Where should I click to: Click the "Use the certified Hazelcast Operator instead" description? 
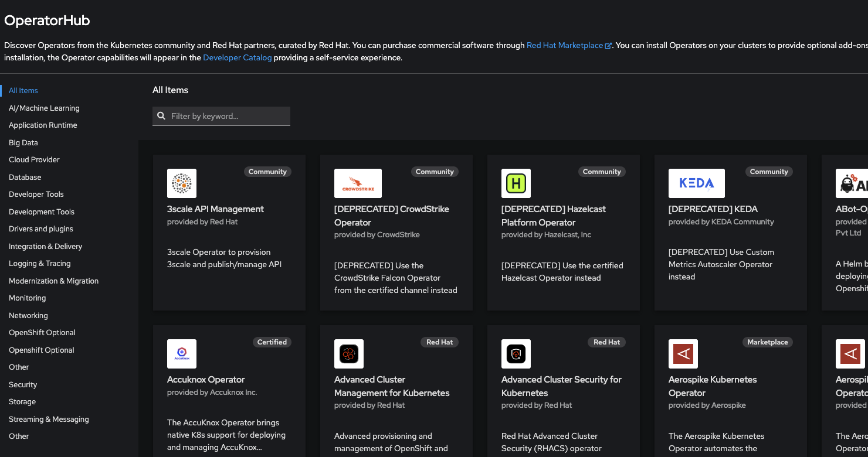point(562,272)
